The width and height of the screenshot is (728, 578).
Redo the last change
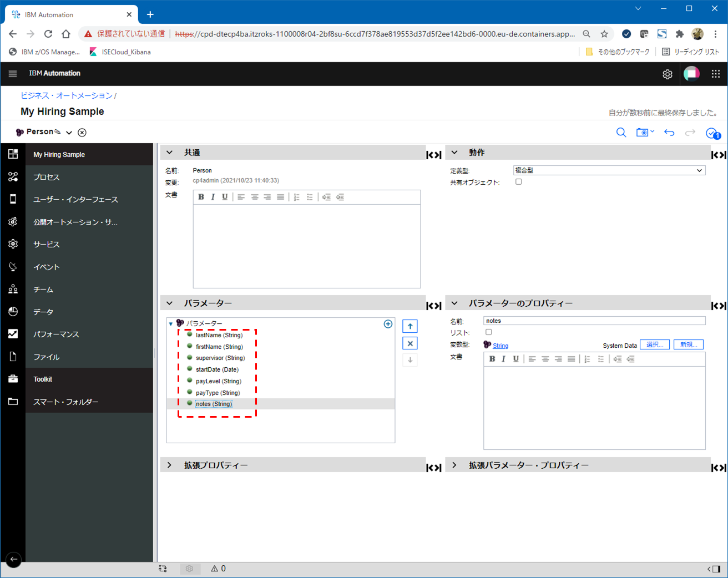point(690,132)
